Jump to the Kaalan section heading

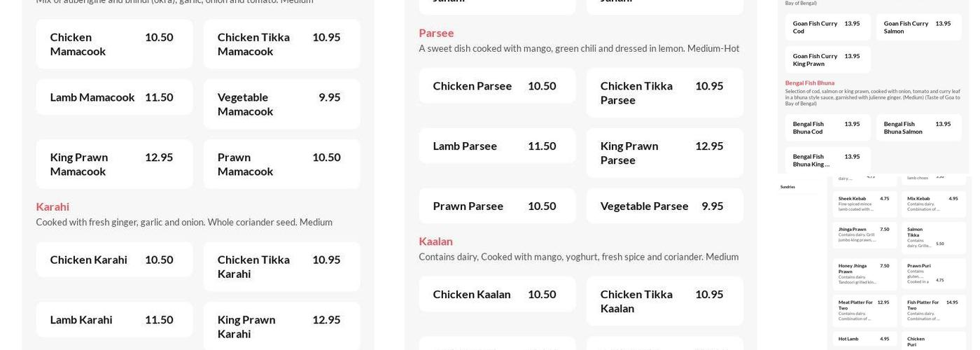(435, 241)
